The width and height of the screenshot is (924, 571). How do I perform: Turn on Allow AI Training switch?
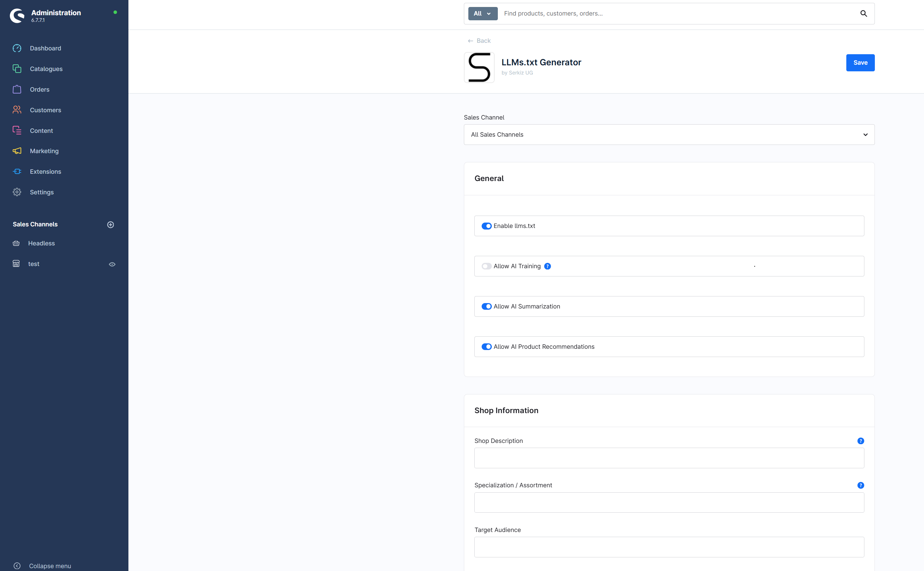tap(486, 266)
